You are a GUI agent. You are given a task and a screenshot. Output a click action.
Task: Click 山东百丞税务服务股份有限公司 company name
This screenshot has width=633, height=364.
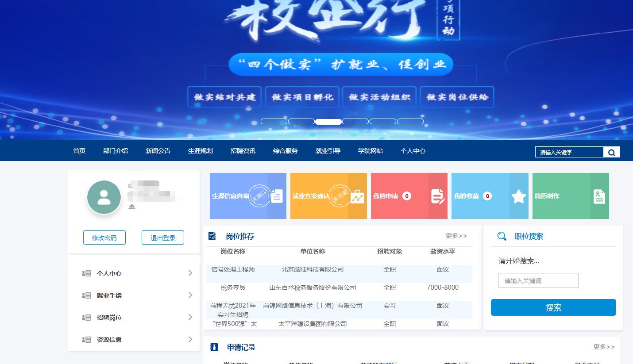(313, 287)
